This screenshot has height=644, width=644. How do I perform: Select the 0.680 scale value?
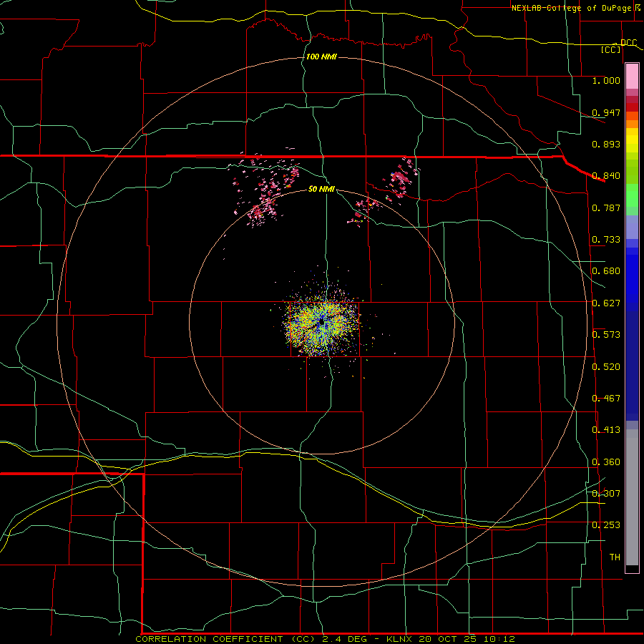pos(606,271)
